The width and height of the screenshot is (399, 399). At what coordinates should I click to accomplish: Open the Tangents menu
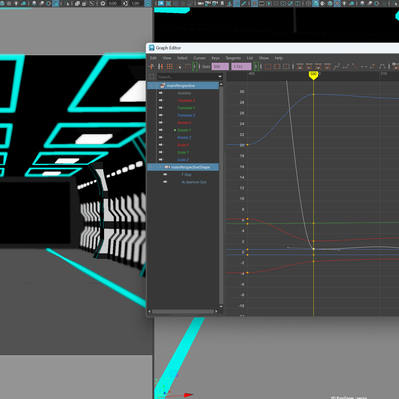pyautogui.click(x=233, y=58)
